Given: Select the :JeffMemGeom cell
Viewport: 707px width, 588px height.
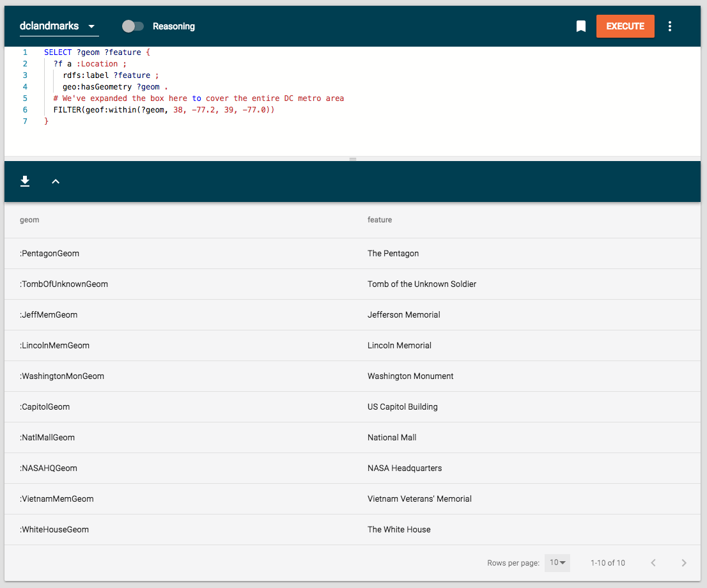Looking at the screenshot, I should 49,314.
